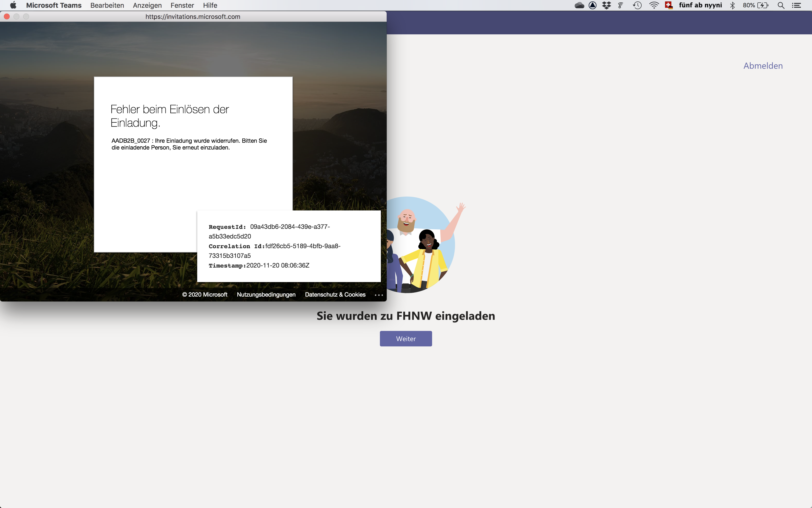812x508 pixels.
Task: Click the 'Sie wurden zu FHNW eingeladen' heading
Action: click(x=406, y=316)
